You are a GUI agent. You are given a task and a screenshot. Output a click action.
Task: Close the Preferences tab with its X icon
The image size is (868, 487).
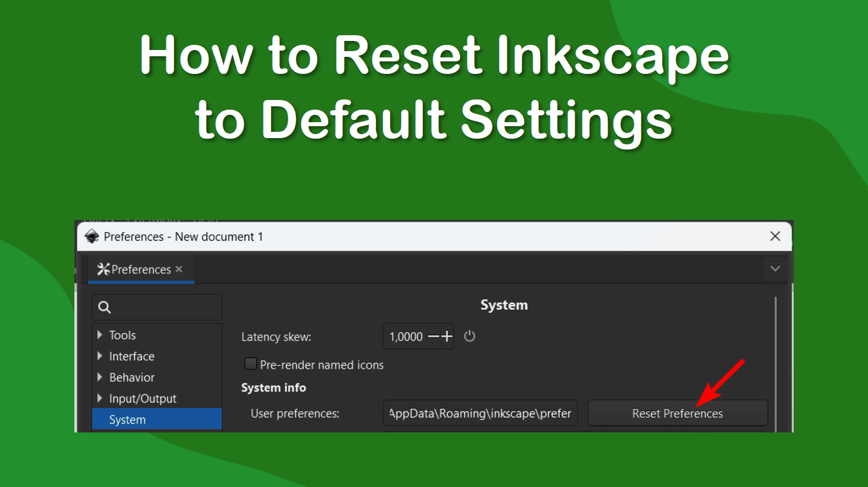[x=178, y=269]
